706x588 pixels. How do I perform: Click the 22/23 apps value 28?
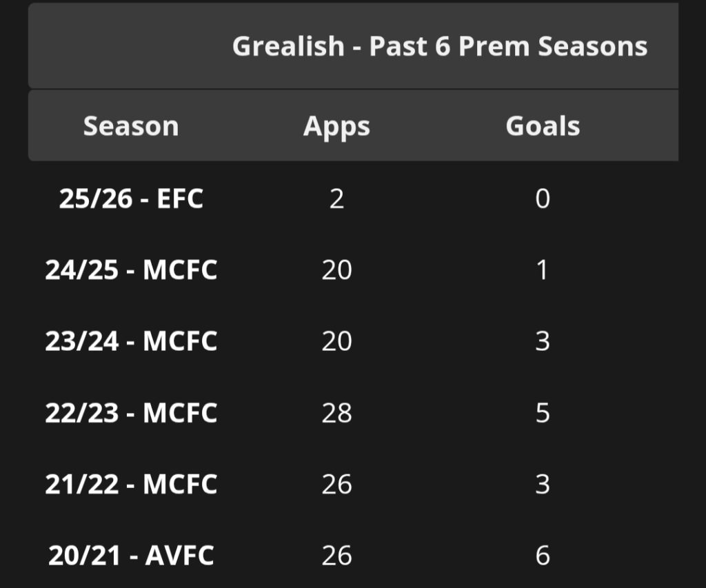pos(336,413)
